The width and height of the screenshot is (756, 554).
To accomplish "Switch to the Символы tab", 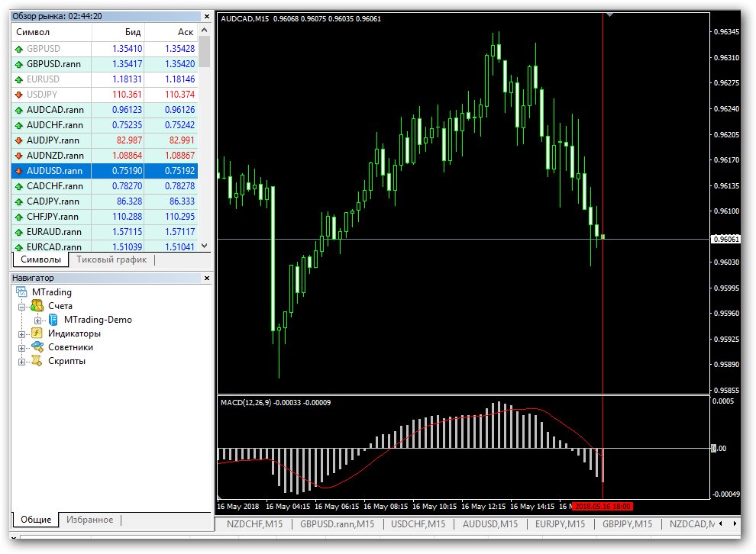I will tap(41, 259).
